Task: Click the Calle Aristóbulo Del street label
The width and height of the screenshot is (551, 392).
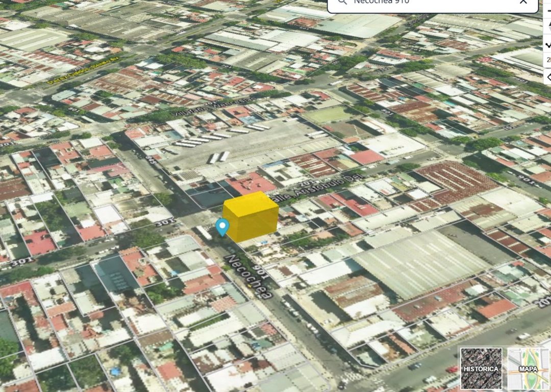Action: coord(317,188)
